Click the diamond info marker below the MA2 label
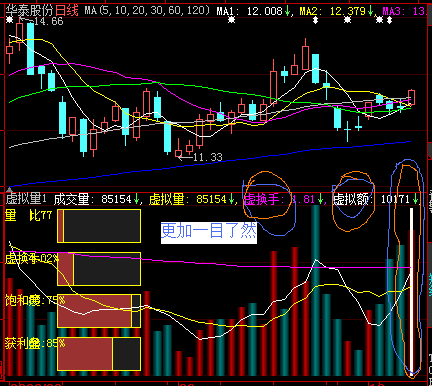This screenshot has height=386, width=432. [x=315, y=20]
